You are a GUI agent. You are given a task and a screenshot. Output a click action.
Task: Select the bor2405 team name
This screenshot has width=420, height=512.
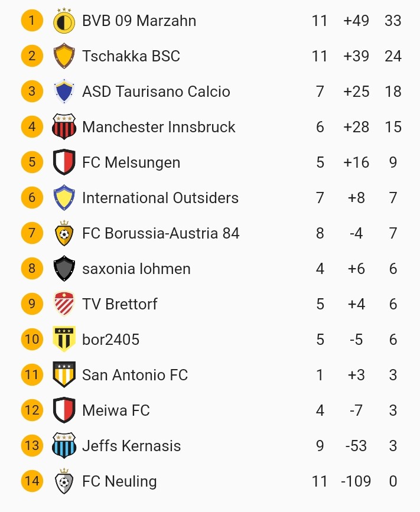click(110, 340)
